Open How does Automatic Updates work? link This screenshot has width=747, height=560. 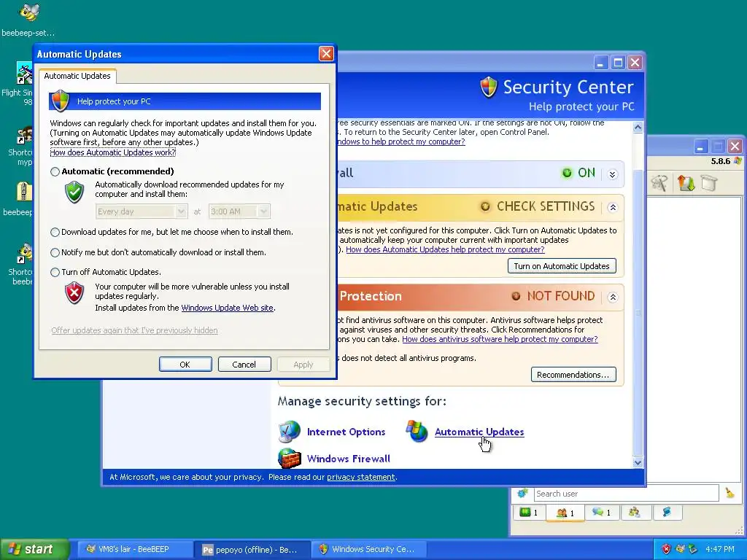(113, 152)
